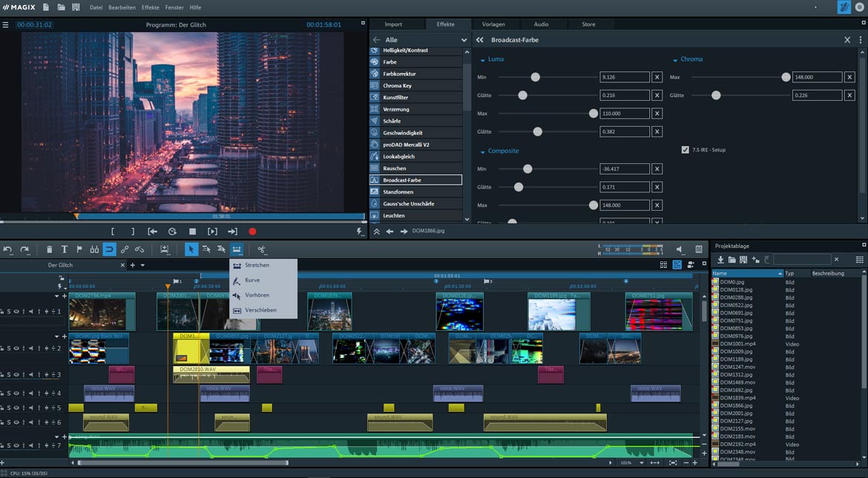Select the Kunstfilter effect
868x478 pixels.
point(415,97)
